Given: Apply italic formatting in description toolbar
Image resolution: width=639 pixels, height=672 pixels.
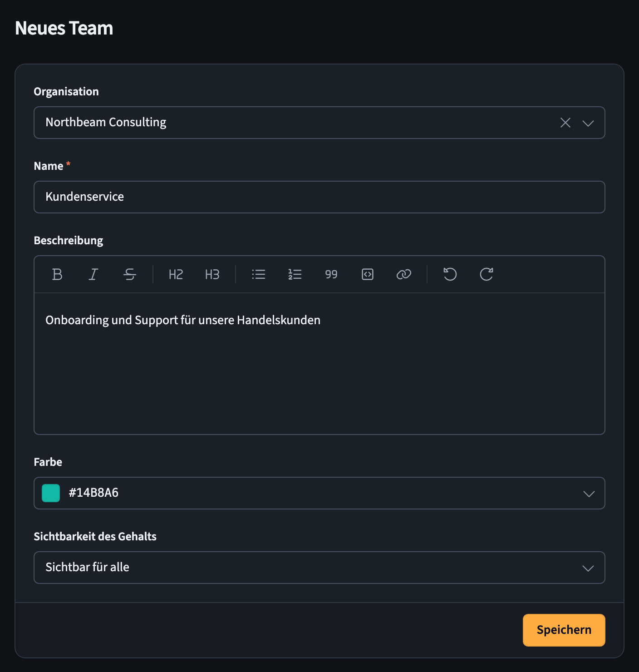Looking at the screenshot, I should (x=93, y=274).
